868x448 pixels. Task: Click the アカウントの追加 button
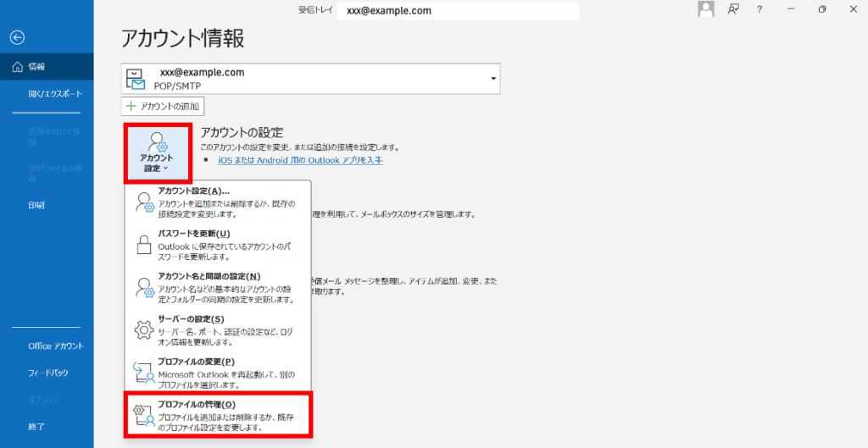[163, 107]
